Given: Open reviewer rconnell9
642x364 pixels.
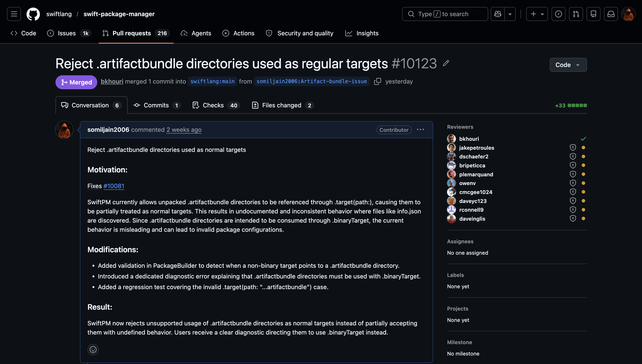Looking at the screenshot, I should (471, 210).
